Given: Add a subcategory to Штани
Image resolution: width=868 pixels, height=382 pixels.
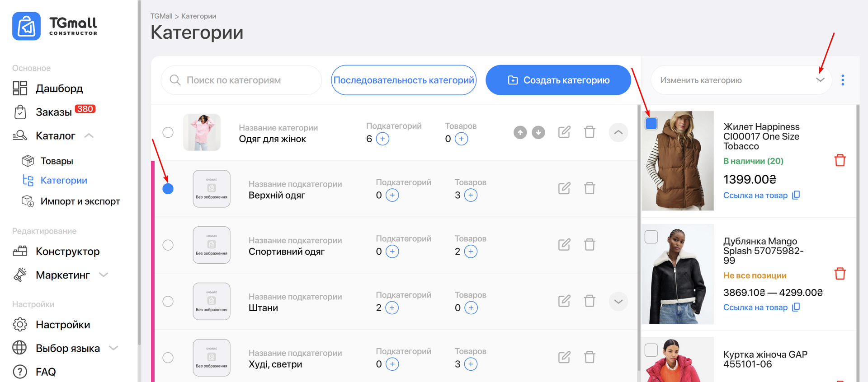Looking at the screenshot, I should point(392,308).
